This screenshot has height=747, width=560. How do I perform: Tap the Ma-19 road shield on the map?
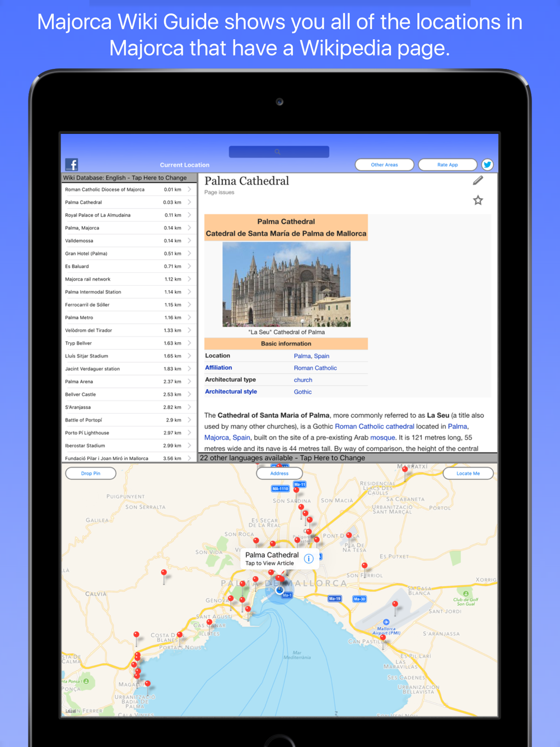[x=334, y=599]
